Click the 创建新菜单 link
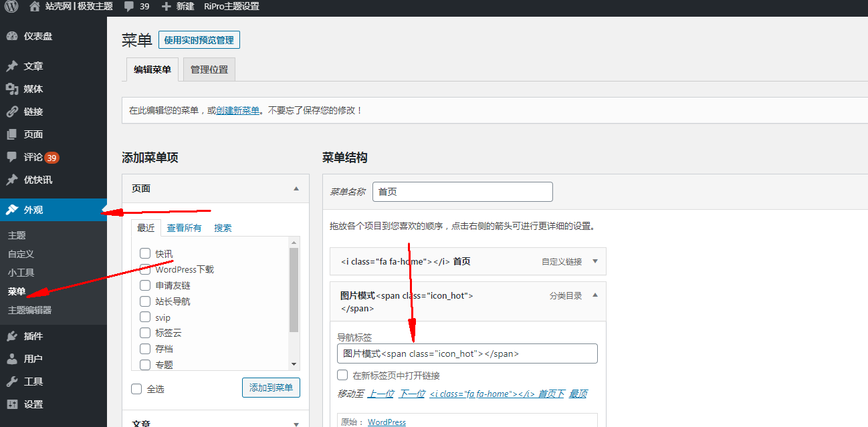868x427 pixels. [x=238, y=110]
